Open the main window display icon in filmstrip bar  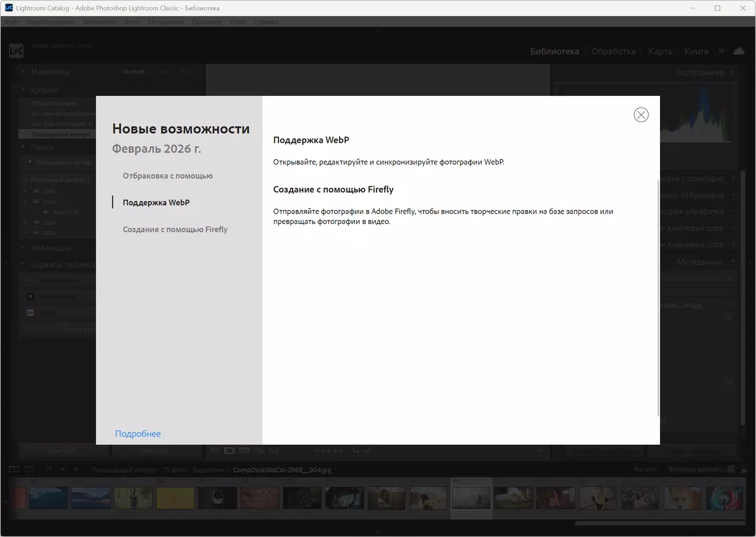pos(14,470)
